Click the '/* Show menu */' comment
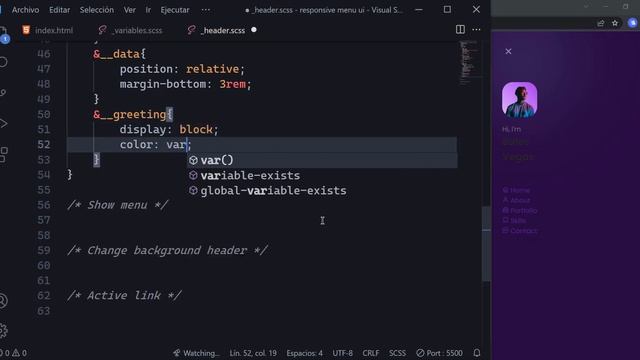This screenshot has width=640, height=360. tap(118, 205)
